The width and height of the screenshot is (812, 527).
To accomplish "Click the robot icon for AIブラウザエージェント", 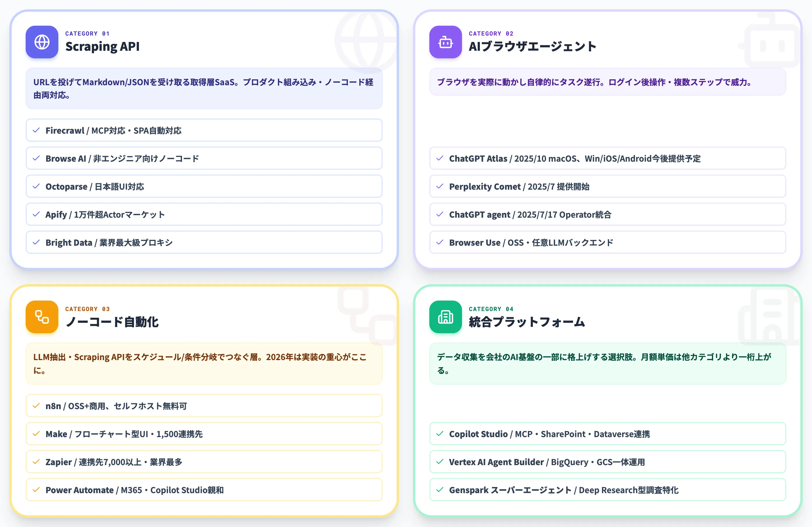I will [446, 42].
